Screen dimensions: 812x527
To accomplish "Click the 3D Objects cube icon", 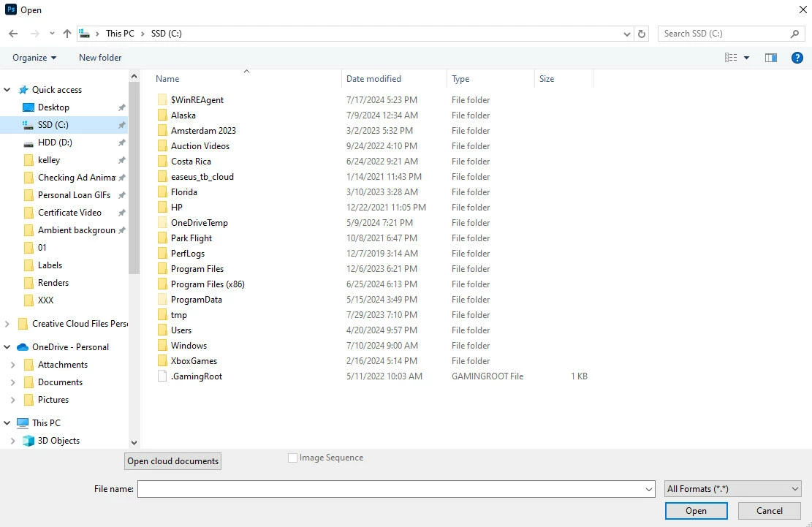I will (29, 441).
